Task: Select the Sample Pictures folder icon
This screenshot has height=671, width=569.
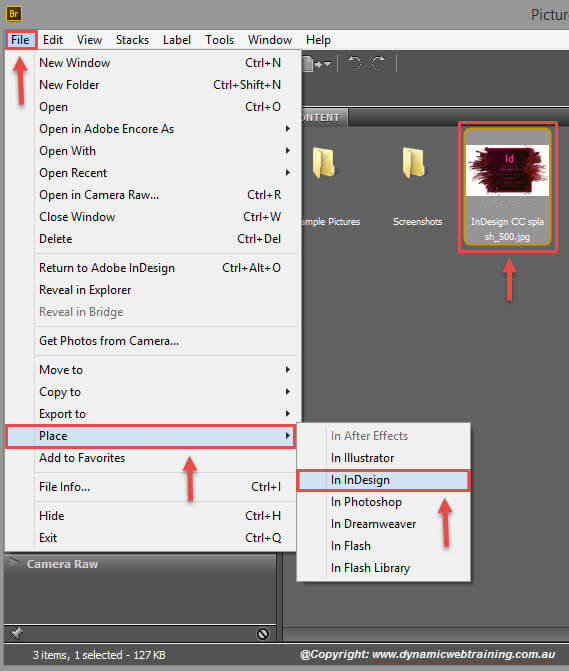Action: click(324, 162)
